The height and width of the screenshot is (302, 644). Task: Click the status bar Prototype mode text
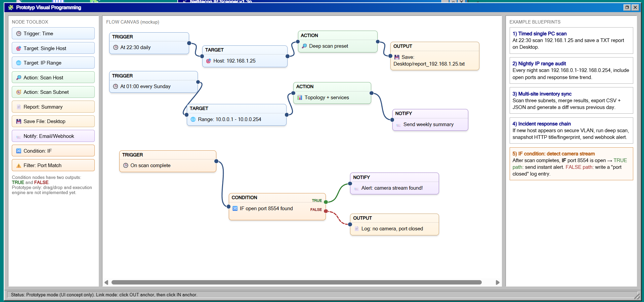[x=104, y=295]
